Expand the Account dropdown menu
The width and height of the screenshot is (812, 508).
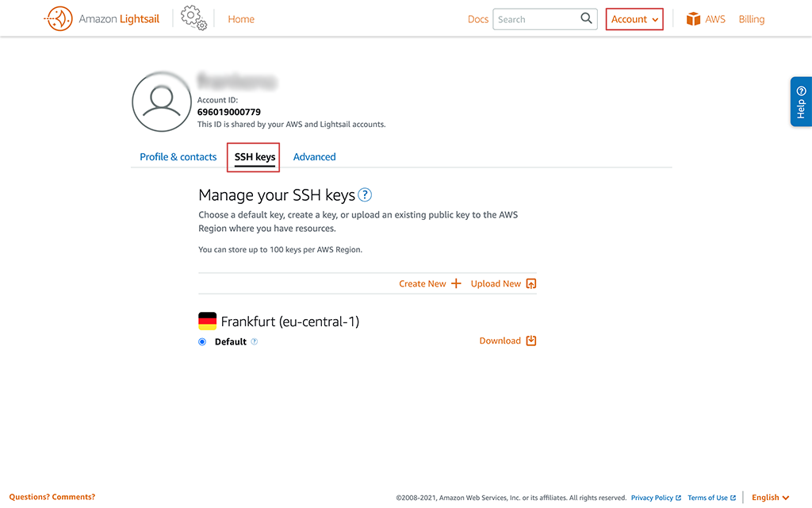point(634,19)
